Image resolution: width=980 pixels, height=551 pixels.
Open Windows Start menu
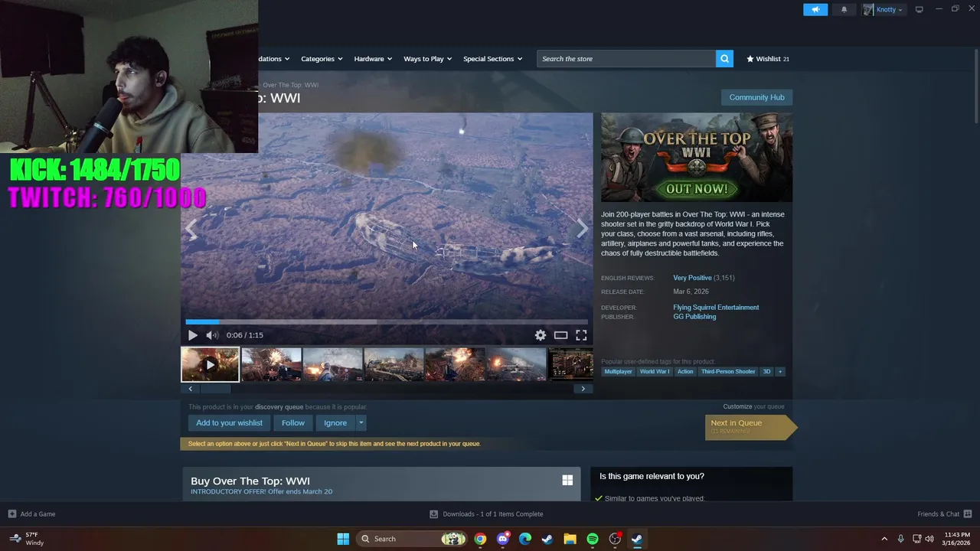(x=343, y=539)
